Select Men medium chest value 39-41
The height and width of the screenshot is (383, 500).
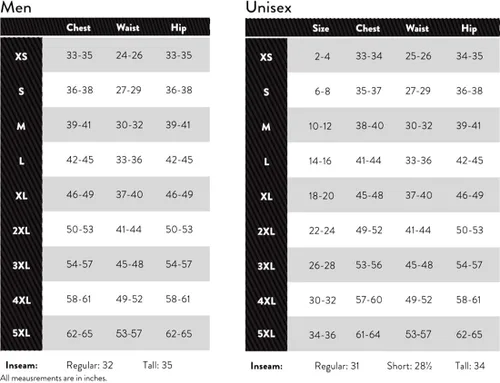click(x=78, y=125)
